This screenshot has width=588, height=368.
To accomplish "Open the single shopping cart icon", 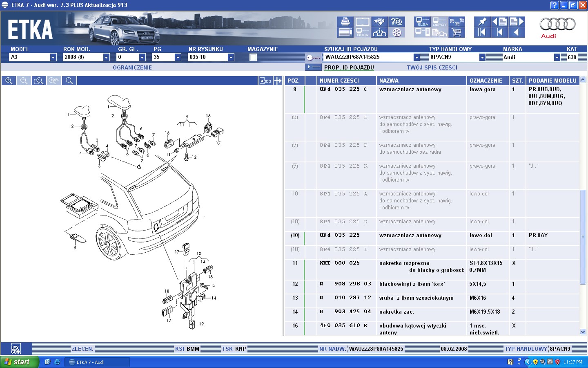I will pyautogui.click(x=457, y=32).
